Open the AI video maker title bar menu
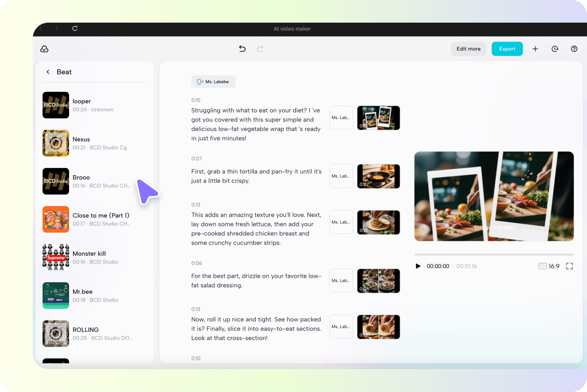Image resolution: width=587 pixels, height=392 pixels. click(292, 29)
